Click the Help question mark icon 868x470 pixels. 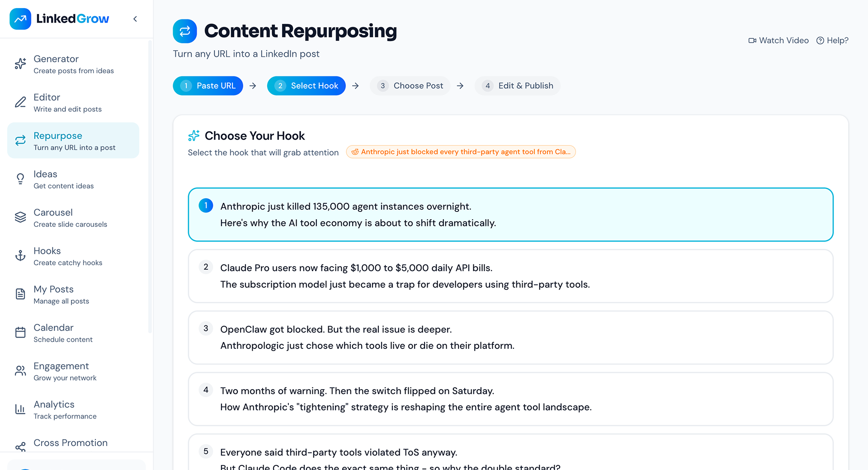click(820, 41)
